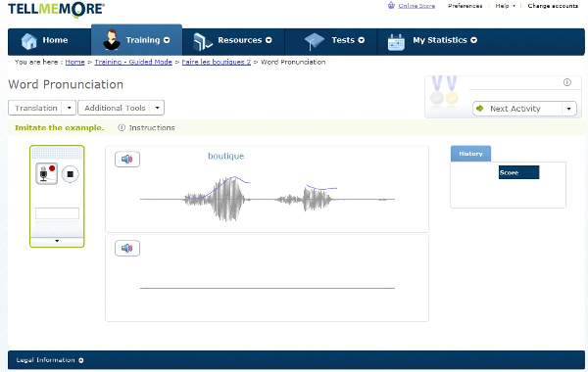Expand Legal Information
Screen dimensions: 588x372
coord(50,360)
